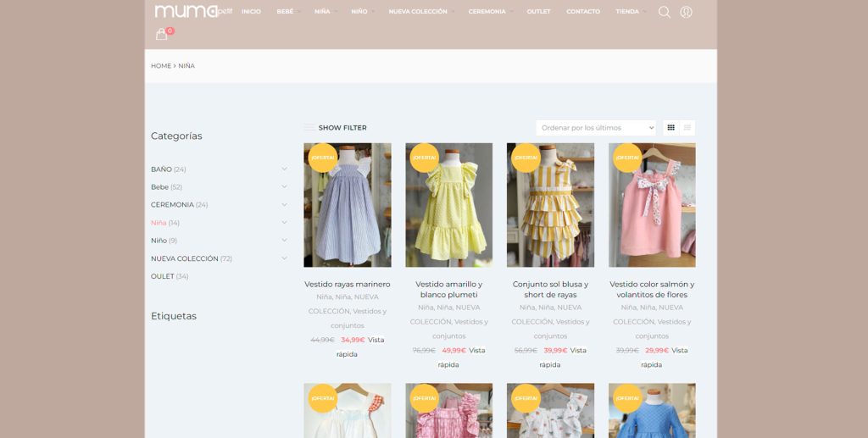Open the INICIO menu item
This screenshot has width=868, height=438.
click(x=251, y=12)
